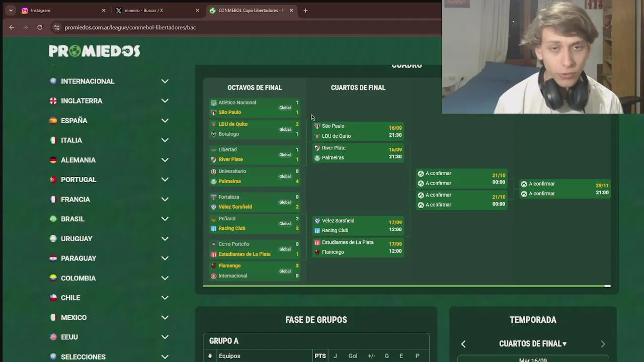The width and height of the screenshot is (644, 362).
Task: Click Peñarol vs Racing Club tie
Action: [255, 223]
